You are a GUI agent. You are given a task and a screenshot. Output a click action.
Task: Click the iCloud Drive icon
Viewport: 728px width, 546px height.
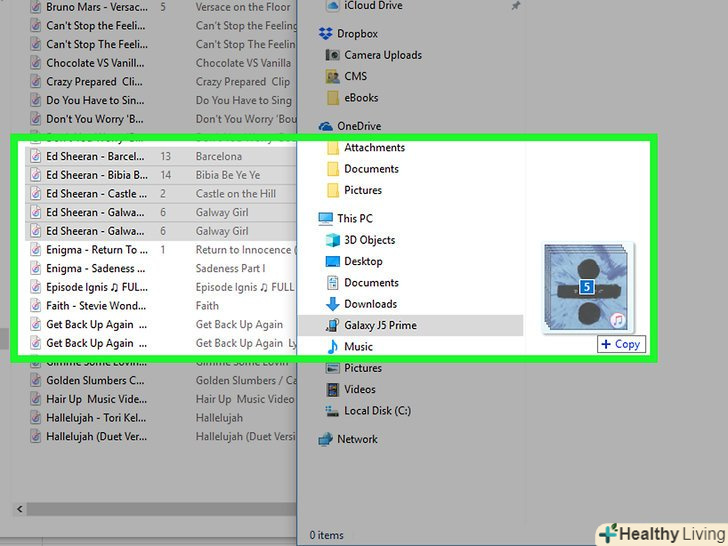[332, 6]
